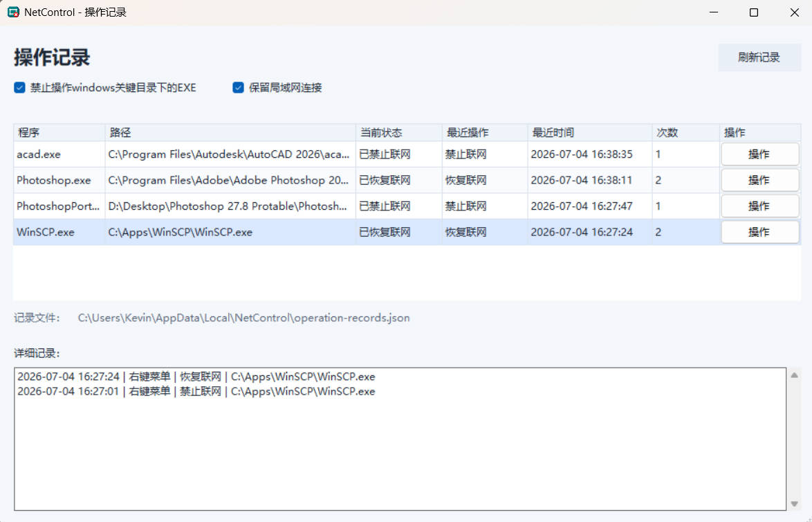Image resolution: width=812 pixels, height=522 pixels.
Task: Minimize the NetControl window
Action: coord(714,12)
